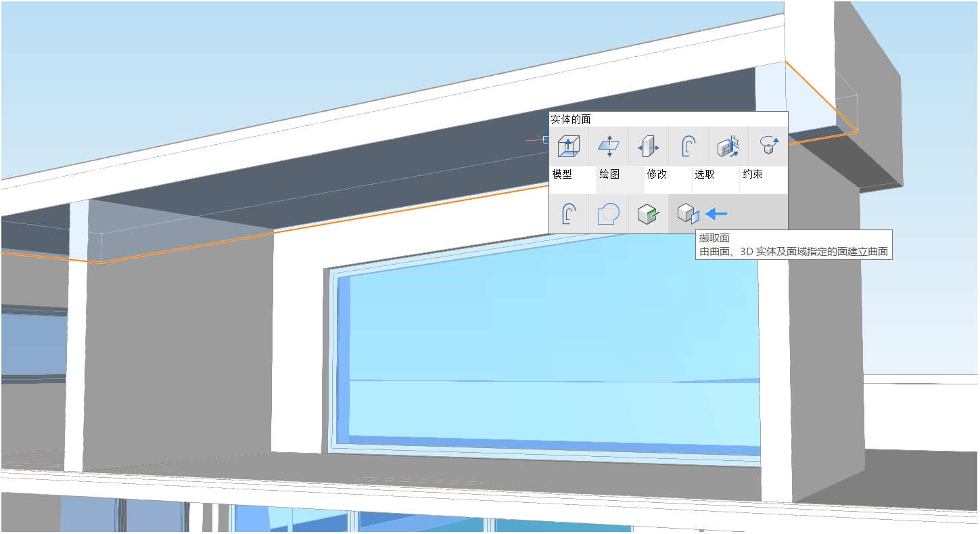Choose the slab icon with horizontal arrows
Image resolution: width=980 pixels, height=534 pixels.
tap(649, 146)
